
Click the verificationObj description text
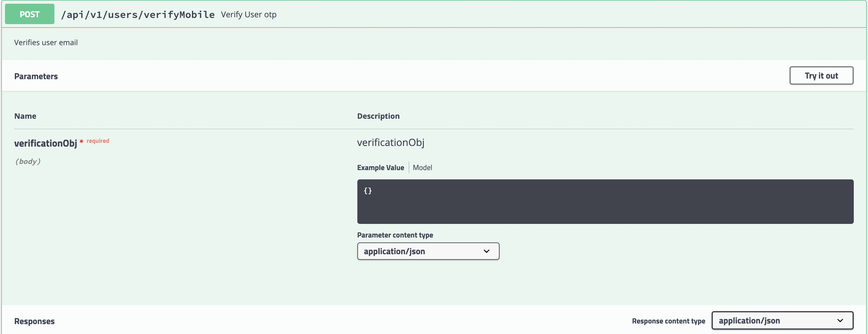tap(390, 143)
